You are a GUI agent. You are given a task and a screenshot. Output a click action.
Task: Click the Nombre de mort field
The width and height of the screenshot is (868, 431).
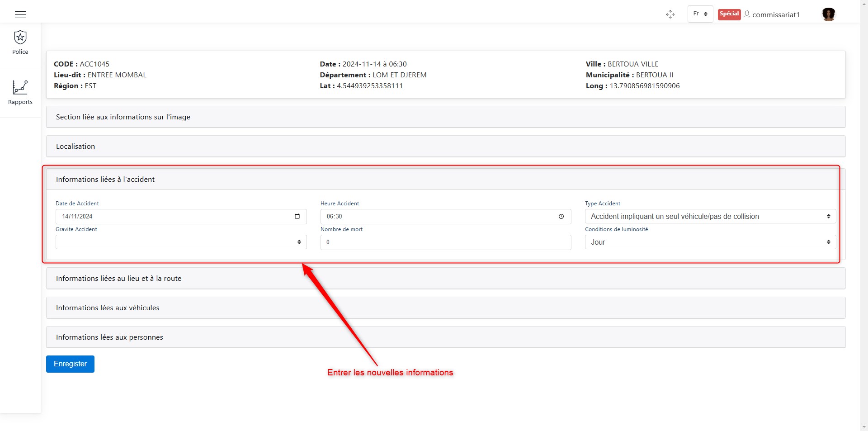446,242
